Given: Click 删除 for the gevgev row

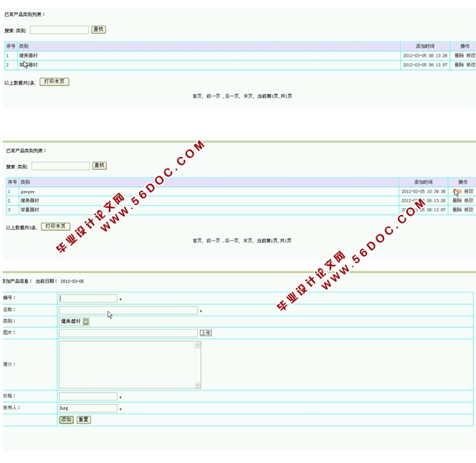Looking at the screenshot, I should pos(457,191).
